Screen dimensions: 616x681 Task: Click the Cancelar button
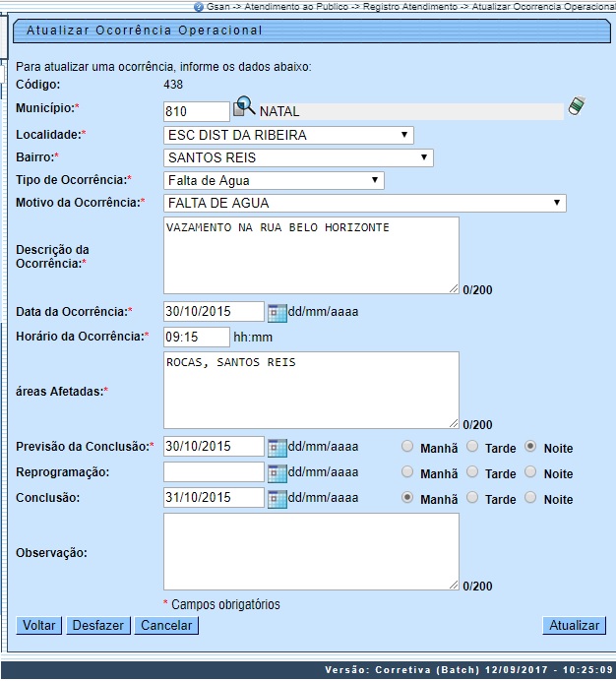click(x=166, y=626)
